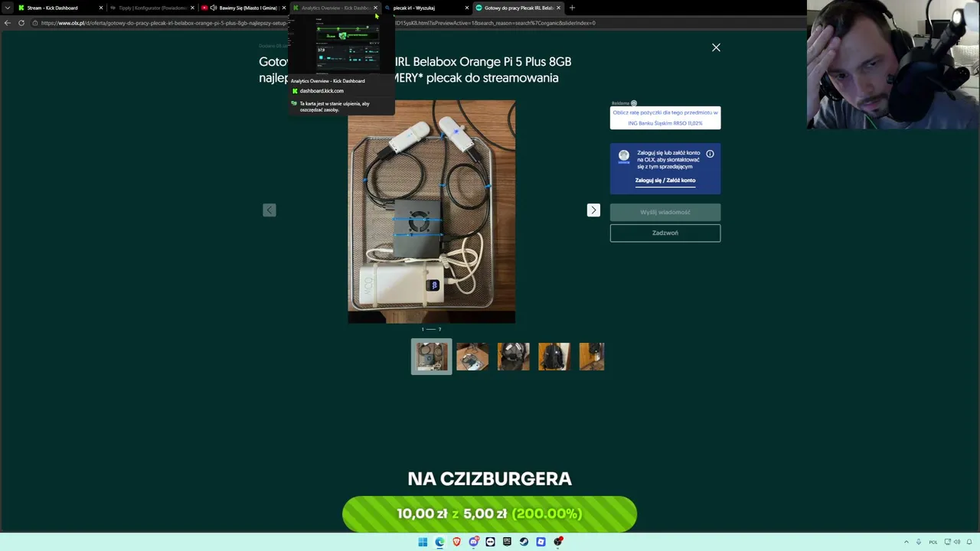Image resolution: width=980 pixels, height=551 pixels.
Task: Close the Gotowy do pracy Plecak tab
Action: click(x=558, y=8)
